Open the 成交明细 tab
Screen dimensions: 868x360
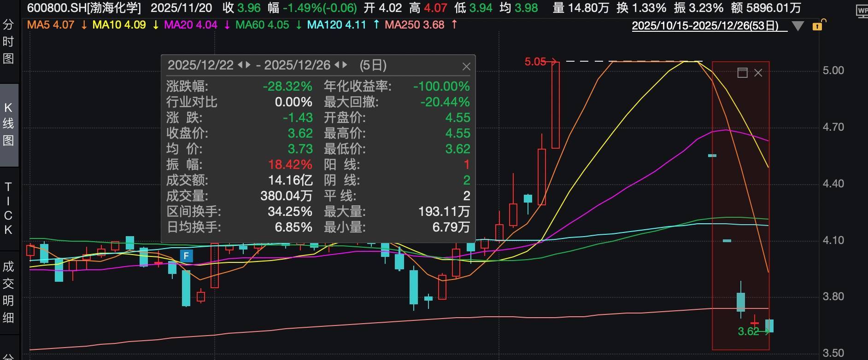coord(8,292)
